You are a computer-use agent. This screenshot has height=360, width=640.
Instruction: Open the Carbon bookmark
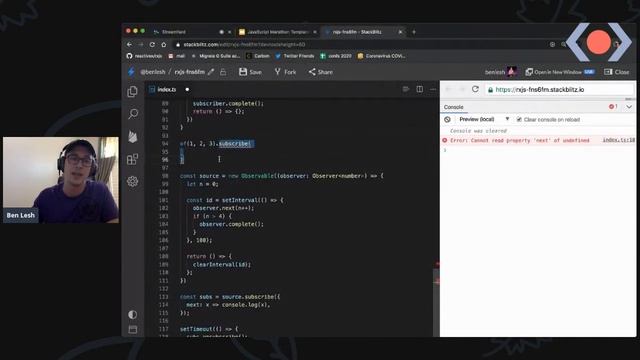pos(258,56)
